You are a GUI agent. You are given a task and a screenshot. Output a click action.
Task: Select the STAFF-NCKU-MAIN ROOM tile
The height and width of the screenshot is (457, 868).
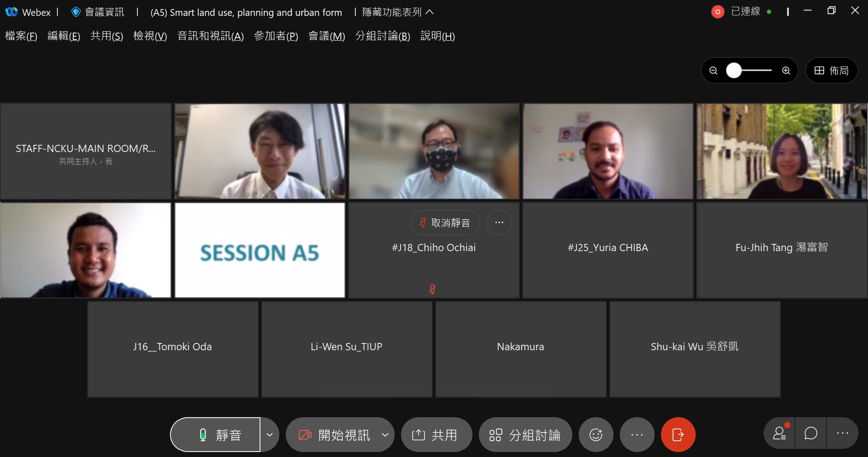[x=86, y=151]
